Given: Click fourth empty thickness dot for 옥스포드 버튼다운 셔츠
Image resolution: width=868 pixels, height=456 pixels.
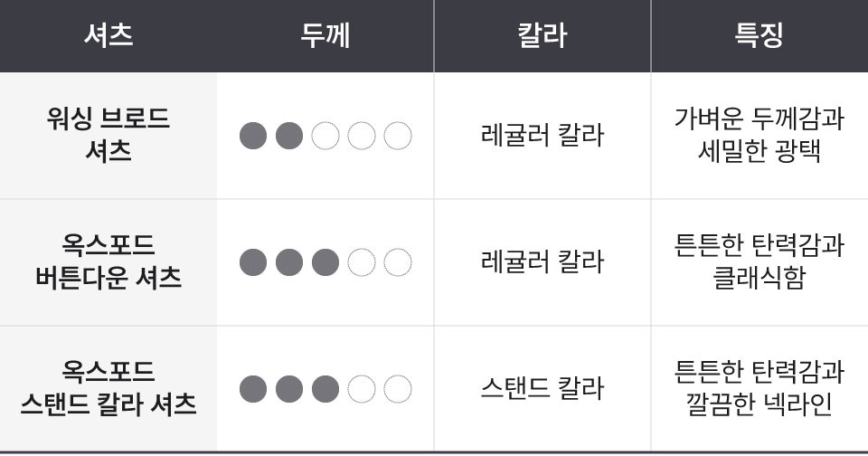Looking at the screenshot, I should (362, 262).
